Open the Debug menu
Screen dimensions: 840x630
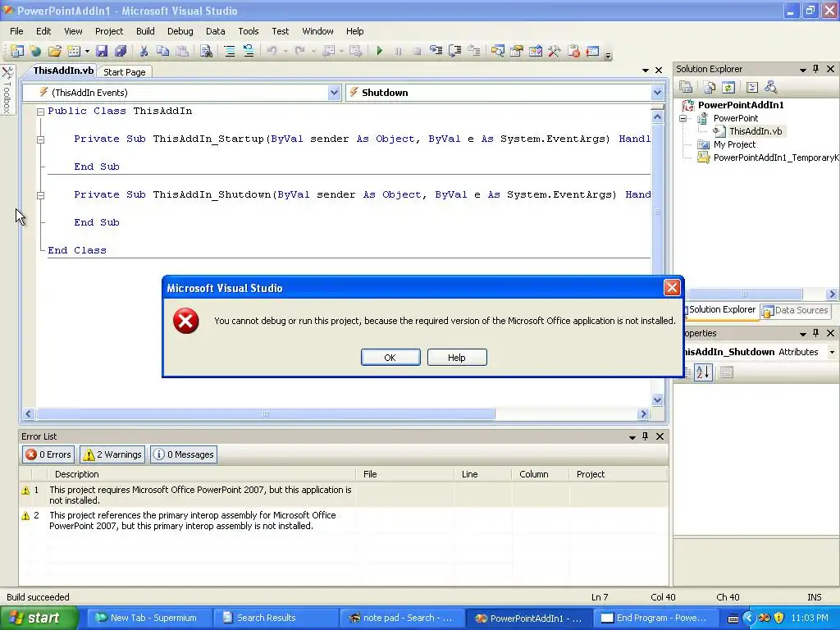tap(180, 31)
